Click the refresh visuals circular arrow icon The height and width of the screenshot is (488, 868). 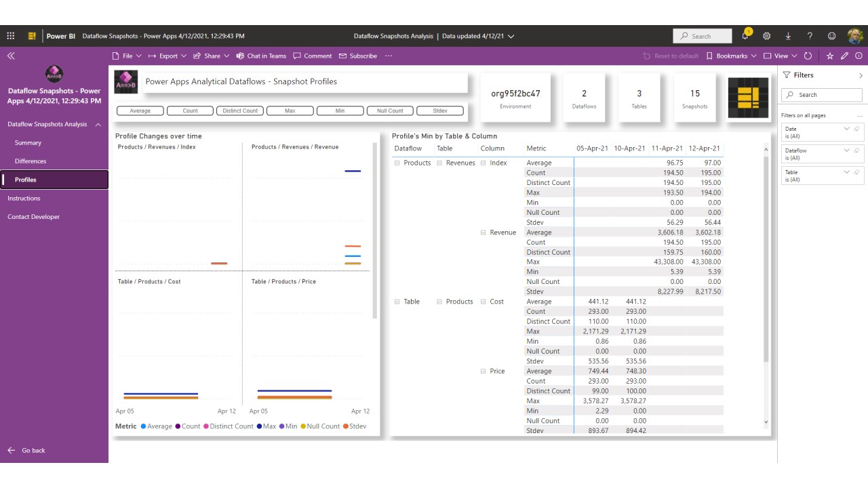[x=808, y=56]
